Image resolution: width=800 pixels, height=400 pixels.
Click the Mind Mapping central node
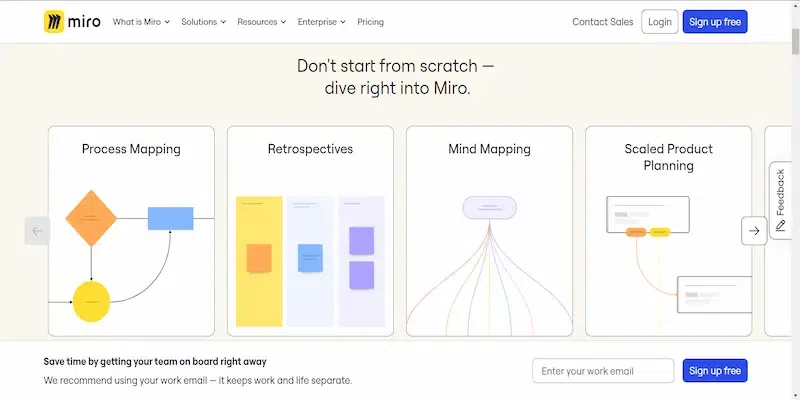tap(489, 207)
